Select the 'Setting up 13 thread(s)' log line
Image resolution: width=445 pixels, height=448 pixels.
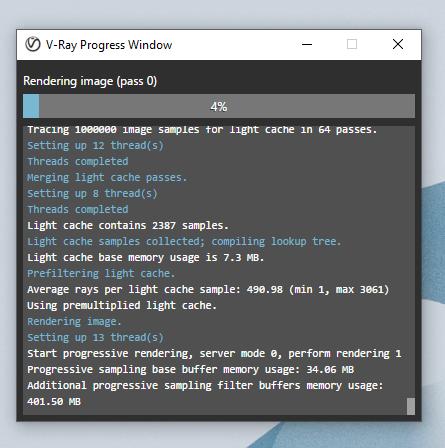(95, 338)
